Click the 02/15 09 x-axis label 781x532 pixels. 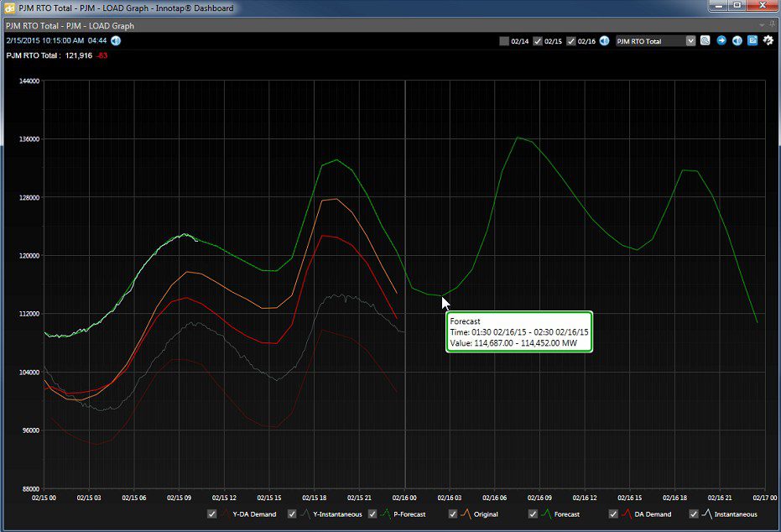(x=180, y=498)
